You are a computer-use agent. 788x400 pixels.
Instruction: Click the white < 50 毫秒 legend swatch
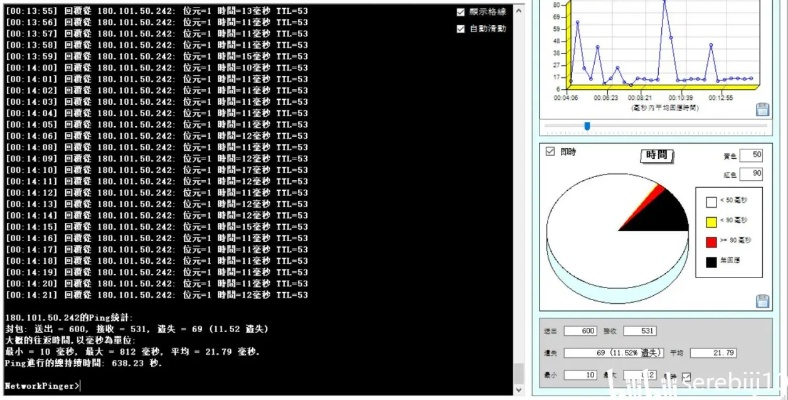(711, 200)
